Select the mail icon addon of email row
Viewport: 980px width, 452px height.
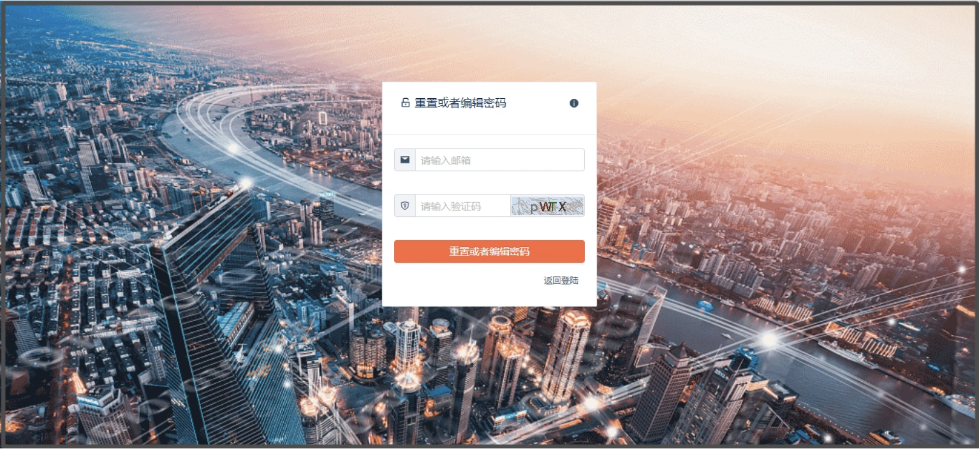405,160
